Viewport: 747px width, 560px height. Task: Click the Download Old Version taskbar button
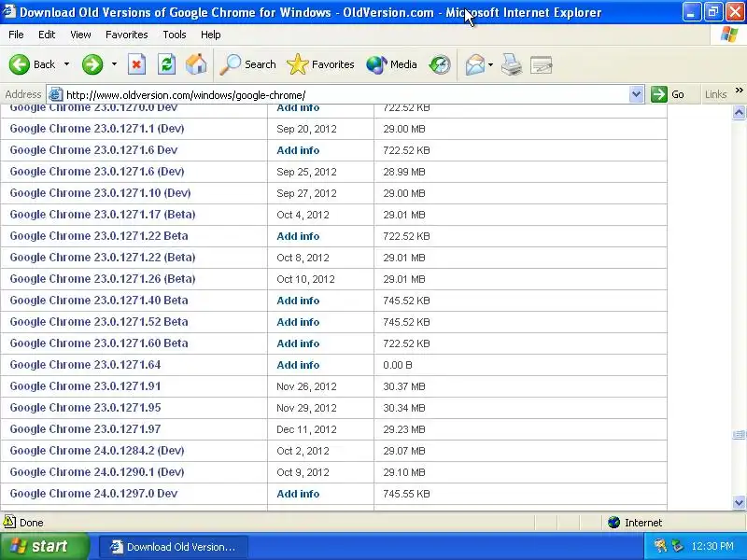point(174,547)
